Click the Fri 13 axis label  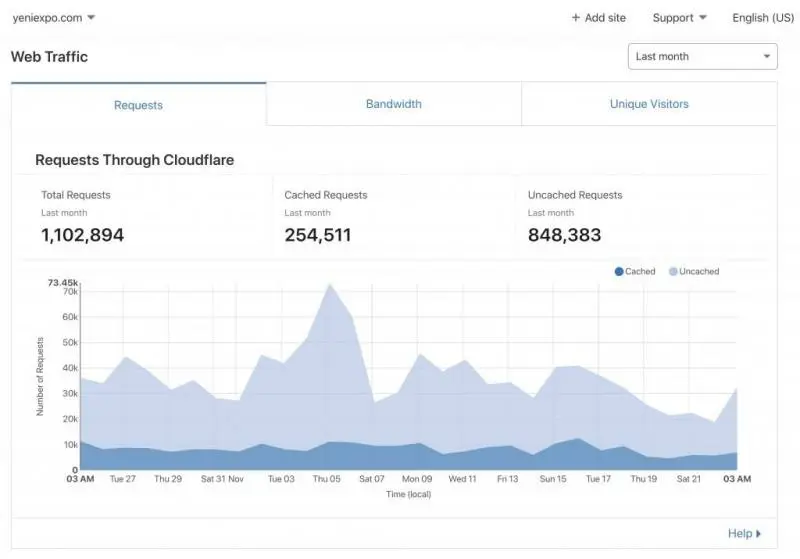tap(508, 479)
